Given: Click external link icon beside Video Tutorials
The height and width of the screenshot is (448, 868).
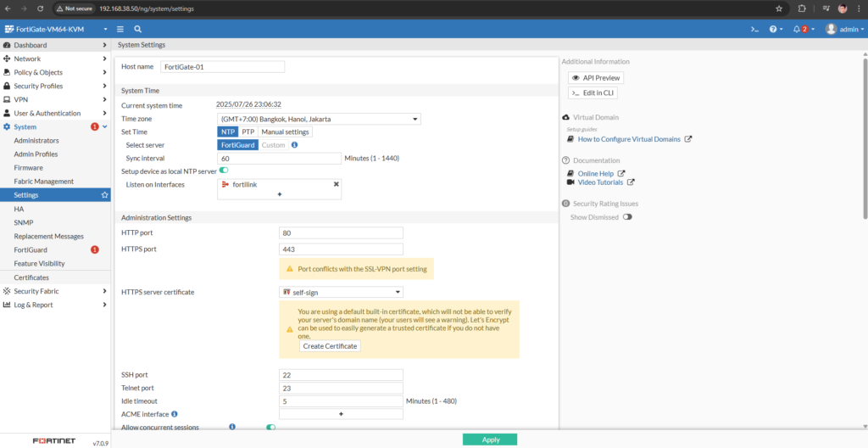Looking at the screenshot, I should tap(631, 182).
